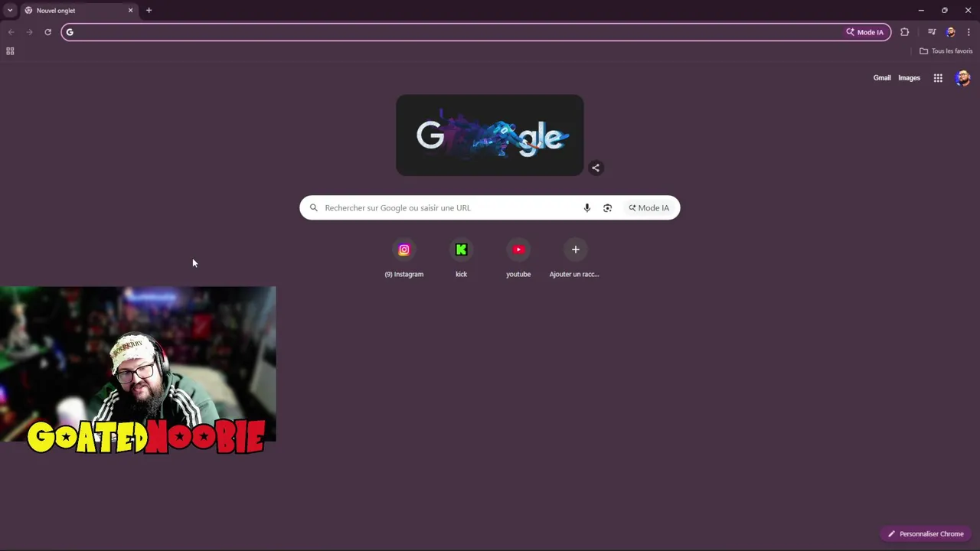Open the Chrome profile avatar in toolbar

click(x=950, y=32)
